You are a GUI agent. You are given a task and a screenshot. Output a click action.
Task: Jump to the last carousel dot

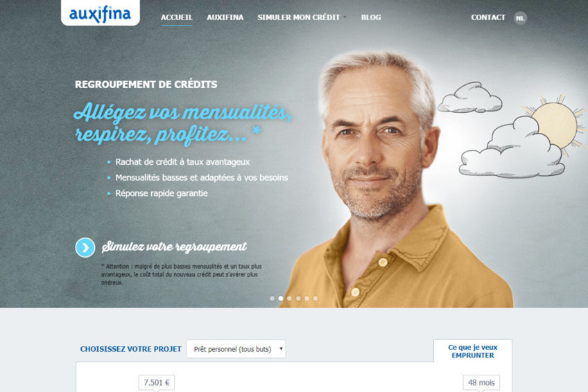click(315, 299)
